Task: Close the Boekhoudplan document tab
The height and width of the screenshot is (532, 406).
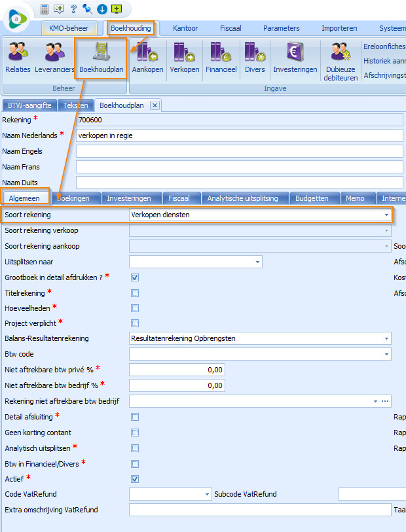Action: pos(155,105)
